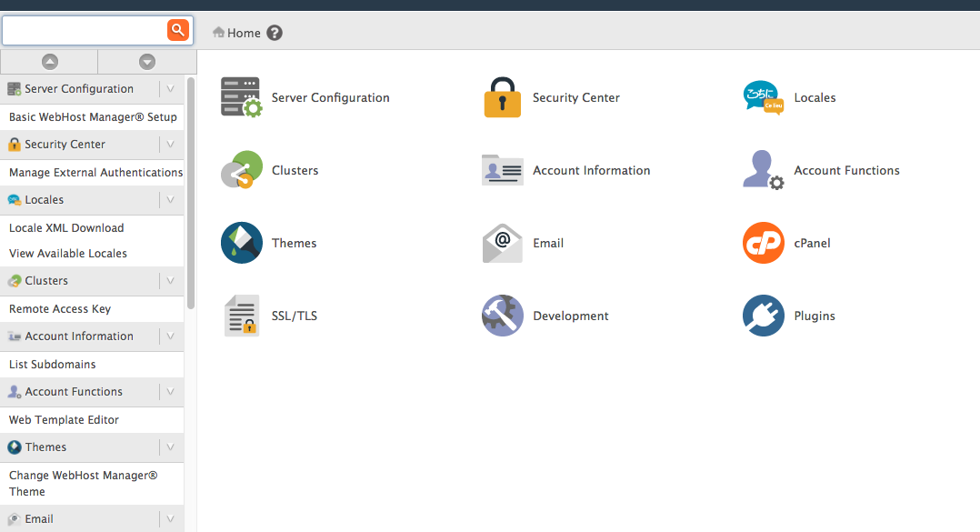Collapse Account Functions sidebar section chevron
Screen dimensions: 980x532
(x=171, y=392)
